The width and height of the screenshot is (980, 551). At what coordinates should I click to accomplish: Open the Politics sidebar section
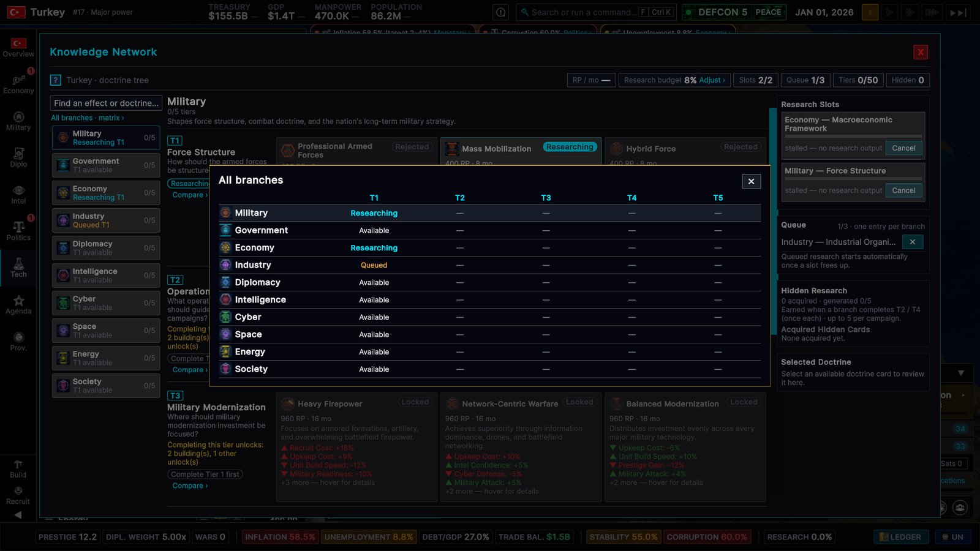[18, 231]
